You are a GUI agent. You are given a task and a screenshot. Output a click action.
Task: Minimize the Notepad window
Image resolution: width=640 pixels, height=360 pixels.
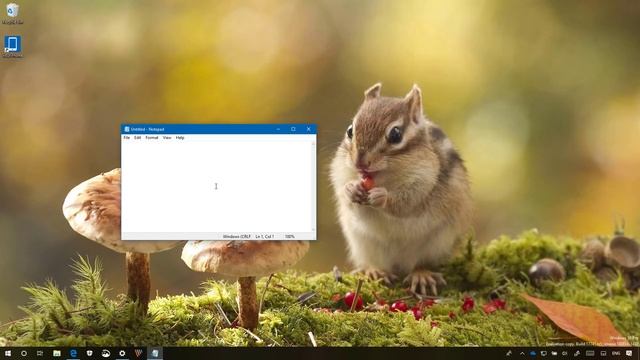click(x=278, y=129)
